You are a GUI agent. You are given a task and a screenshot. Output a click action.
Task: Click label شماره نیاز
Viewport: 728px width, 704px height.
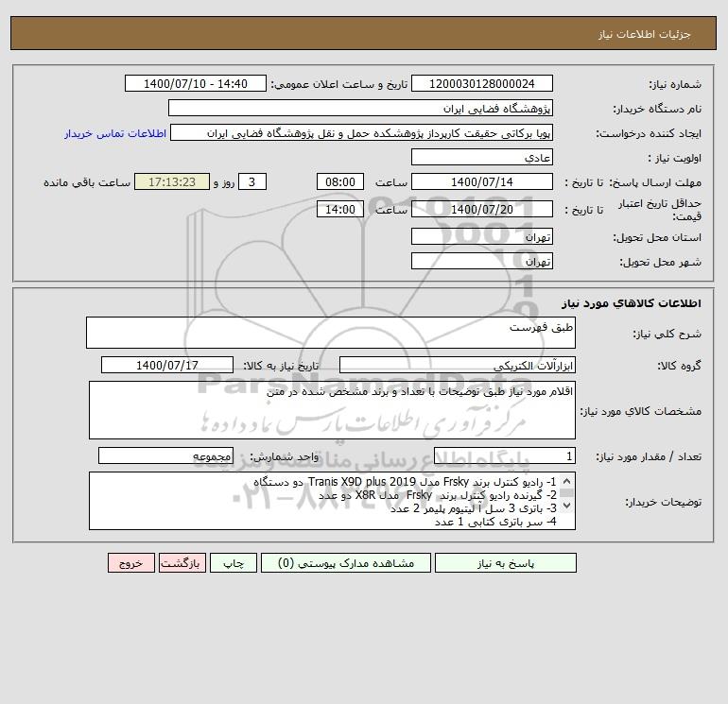click(675, 84)
